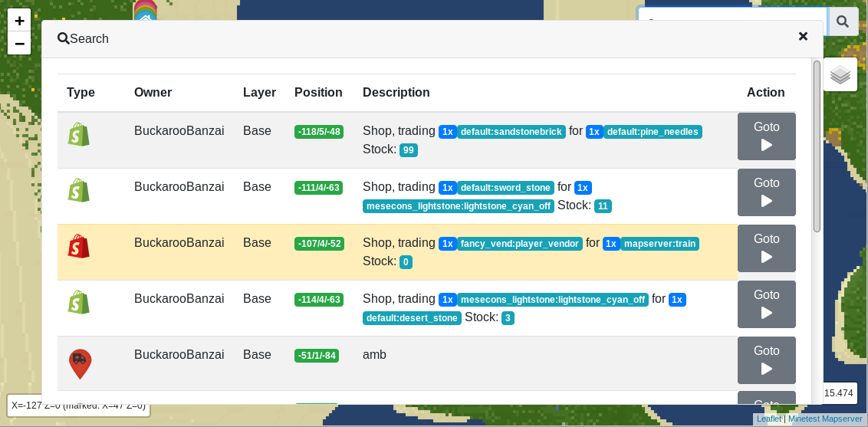Click green shop icon in -114/4/-63 row

coord(79,301)
